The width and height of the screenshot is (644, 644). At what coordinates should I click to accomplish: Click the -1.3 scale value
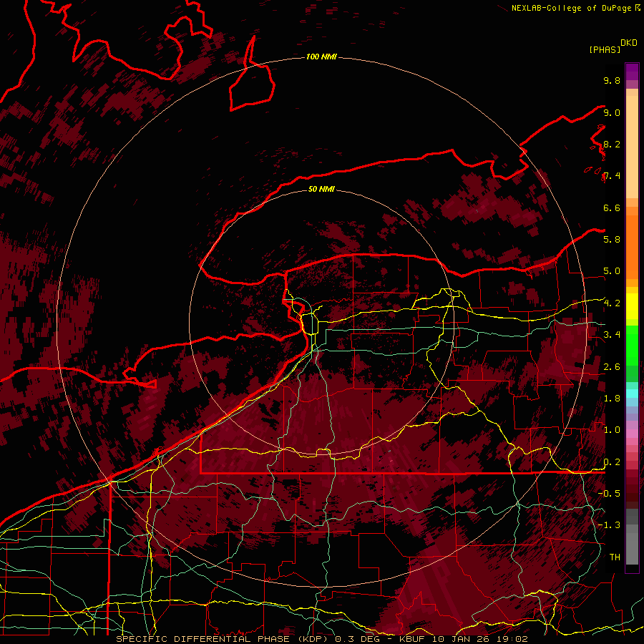pos(609,525)
